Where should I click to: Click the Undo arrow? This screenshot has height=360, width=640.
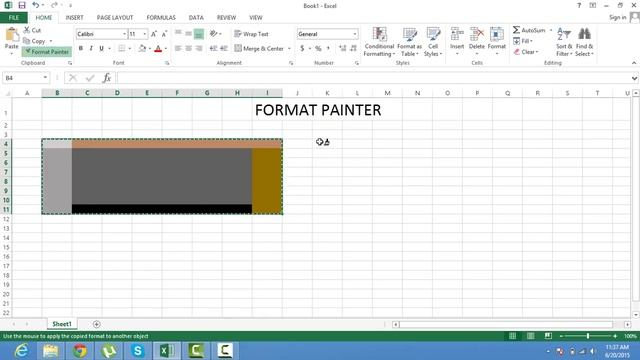(36, 5)
